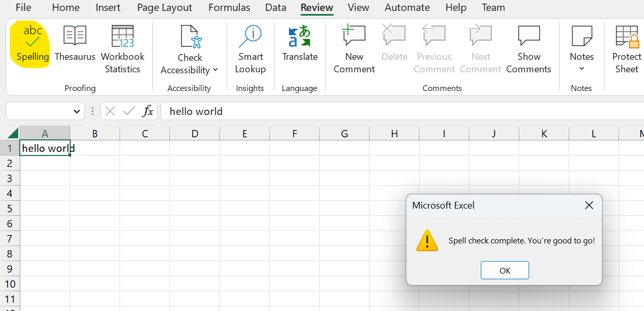Click OK in the spell check dialog
Viewport: 644px width, 311px height.
(505, 270)
